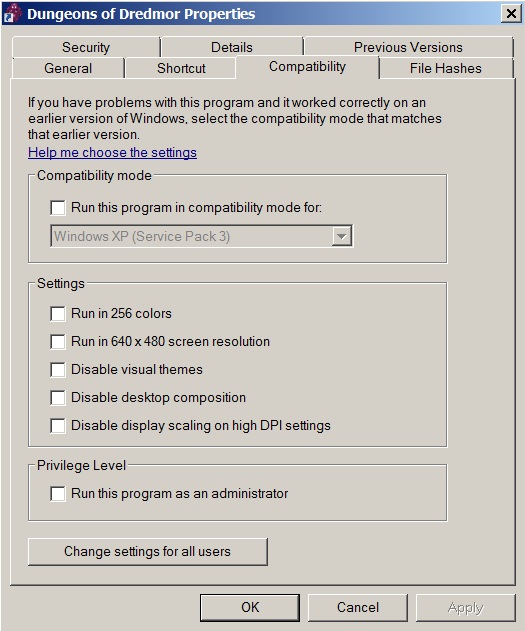
Task: Switch to the Security tab
Action: (86, 47)
